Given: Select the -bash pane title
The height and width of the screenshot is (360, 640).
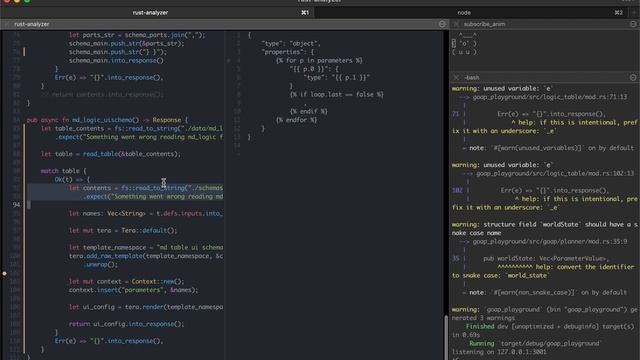Looking at the screenshot, I should click(x=471, y=78).
